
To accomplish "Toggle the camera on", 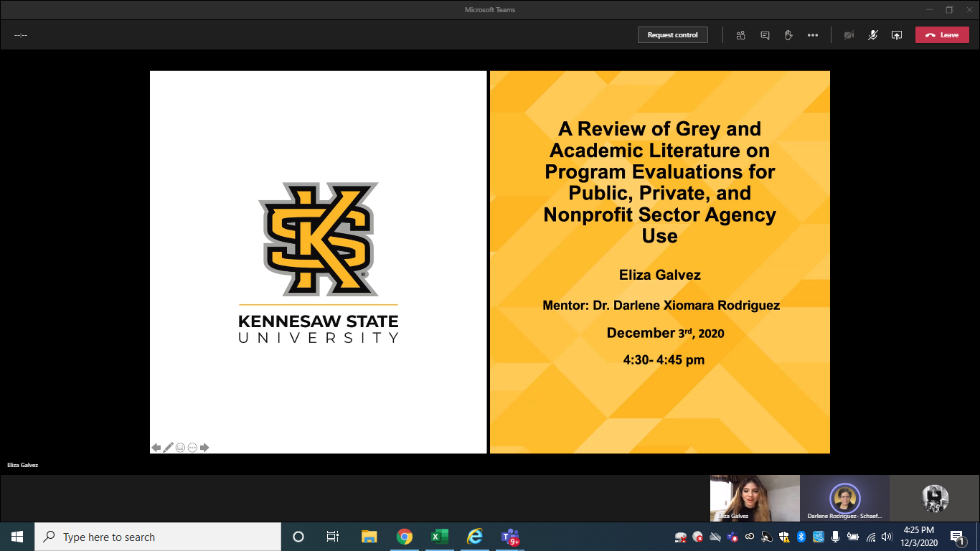I will (849, 35).
